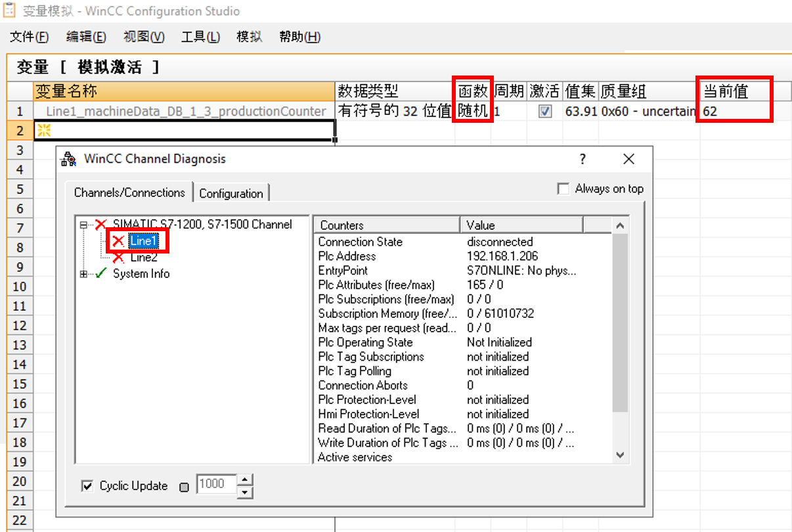Click the Plc Address value 192.168.1.206

(x=503, y=256)
